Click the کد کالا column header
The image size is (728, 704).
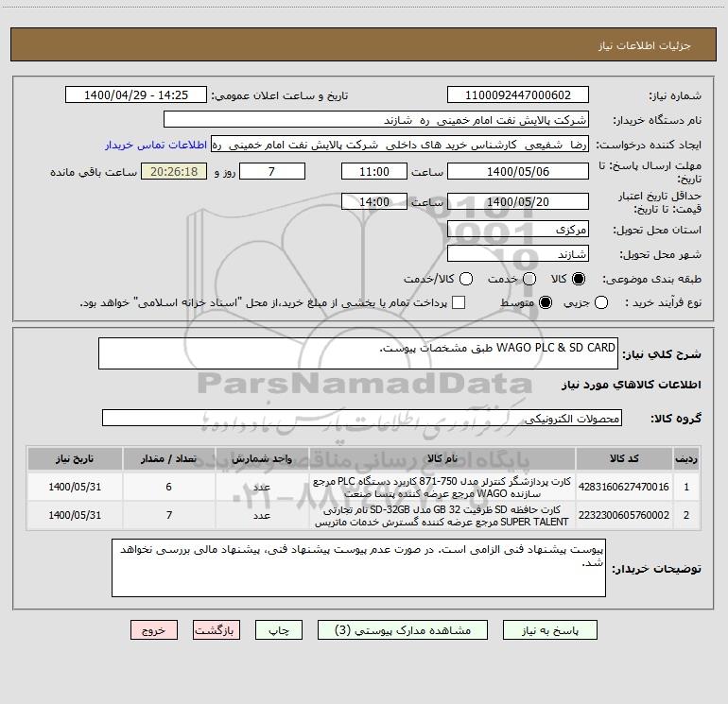point(624,458)
